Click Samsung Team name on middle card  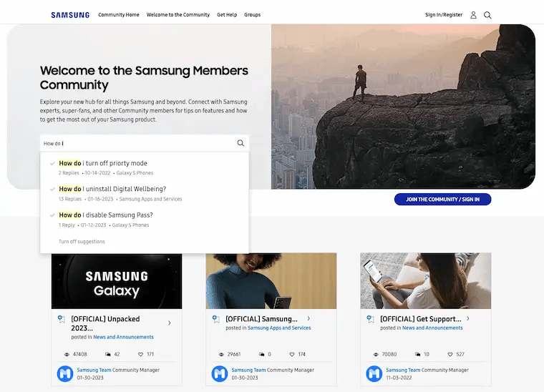point(248,370)
